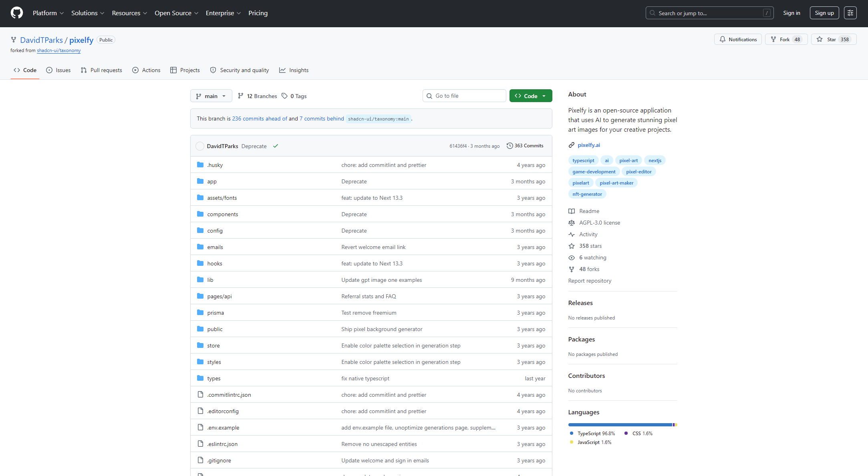Click the Notifications bell icon

click(x=722, y=39)
